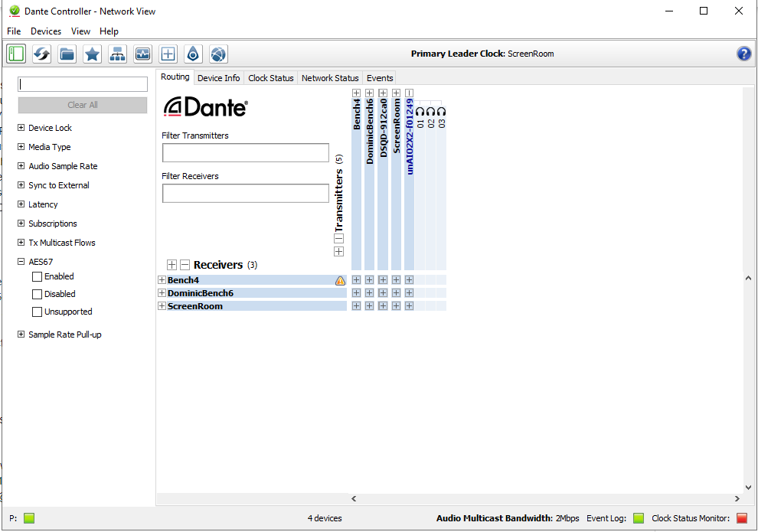Open the network hierarchy toolbar icon
Screen dimensions: 758x532
(x=117, y=54)
